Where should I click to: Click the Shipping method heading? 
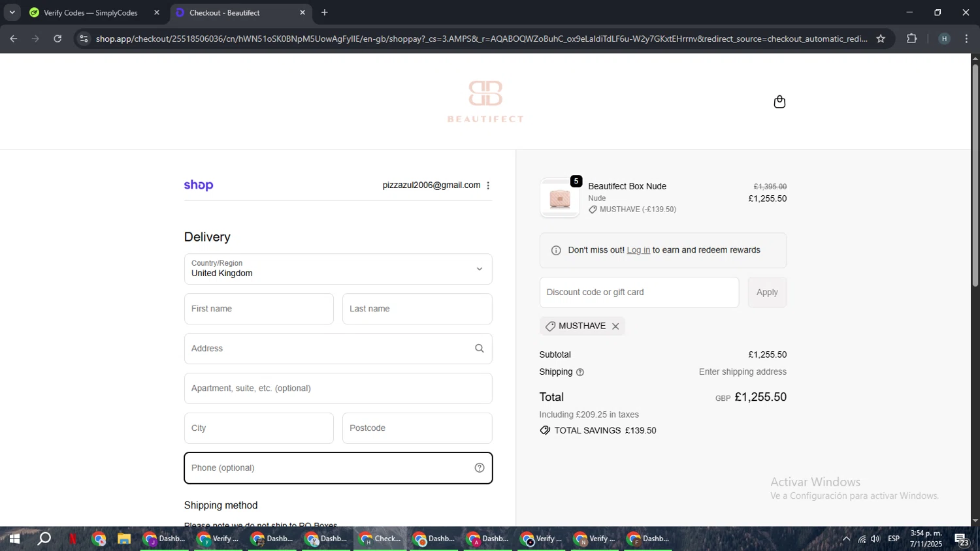221,505
